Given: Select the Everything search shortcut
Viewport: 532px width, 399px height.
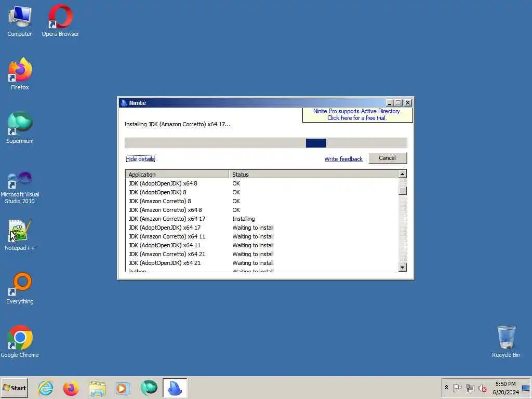Looking at the screenshot, I should (20, 288).
